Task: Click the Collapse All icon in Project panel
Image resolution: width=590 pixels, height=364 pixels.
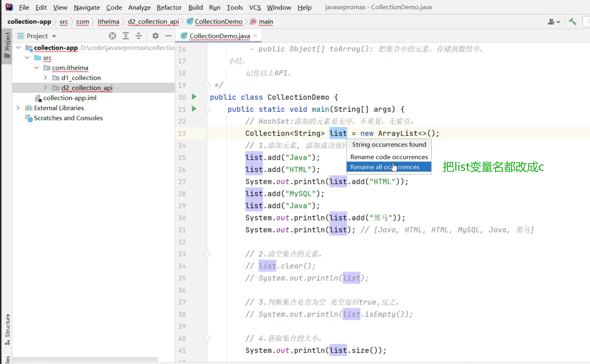Action: 139,36
